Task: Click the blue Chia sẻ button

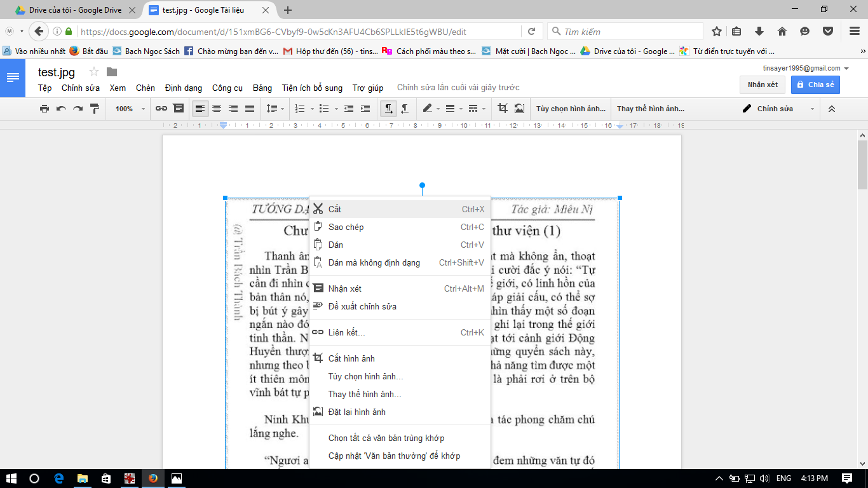Action: (x=815, y=85)
